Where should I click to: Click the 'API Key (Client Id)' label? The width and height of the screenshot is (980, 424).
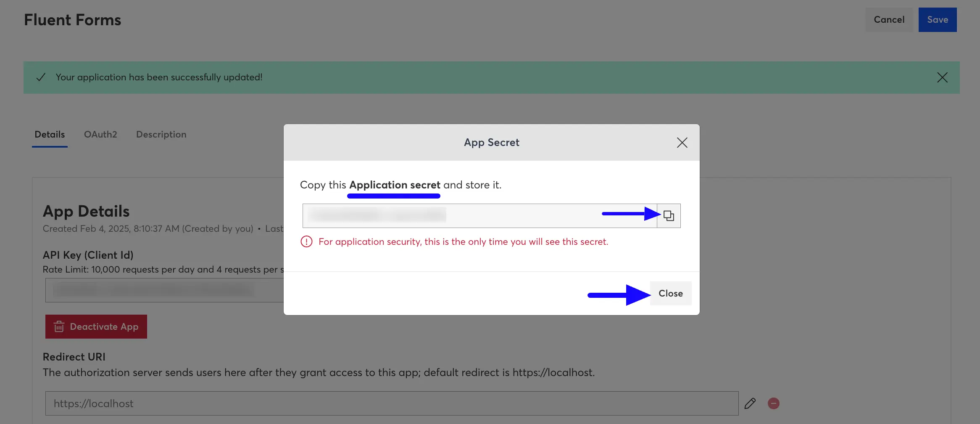click(88, 255)
